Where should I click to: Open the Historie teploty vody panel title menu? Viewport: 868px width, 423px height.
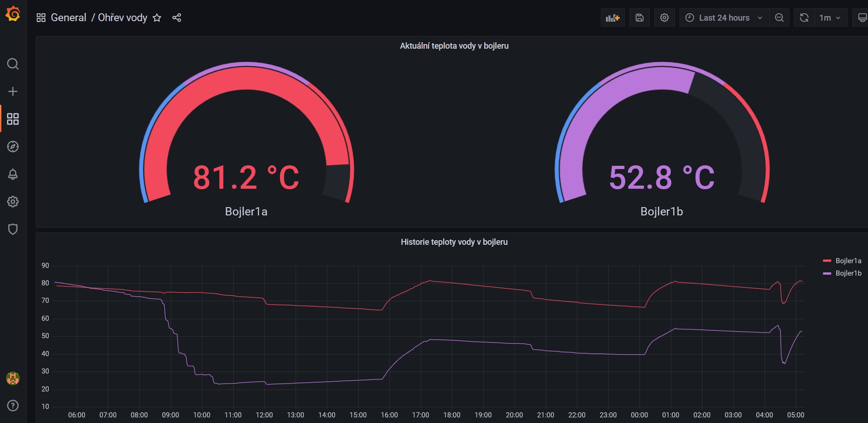pyautogui.click(x=454, y=242)
